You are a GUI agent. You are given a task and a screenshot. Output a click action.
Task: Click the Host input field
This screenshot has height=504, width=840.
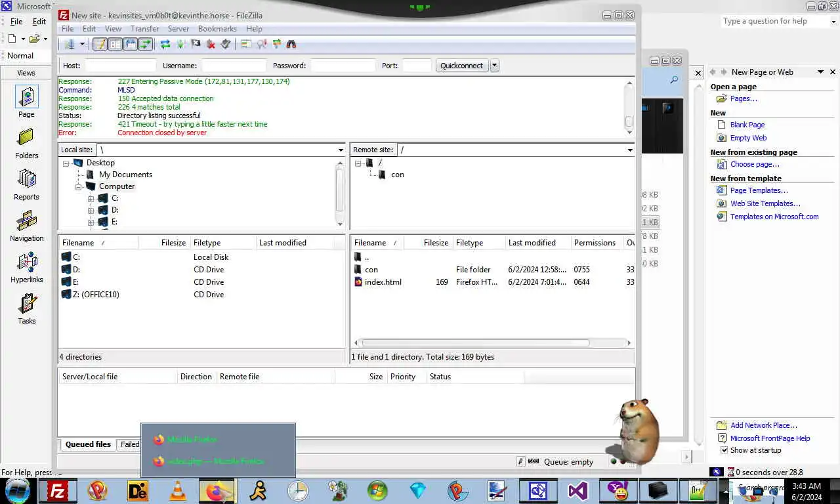[x=121, y=66]
